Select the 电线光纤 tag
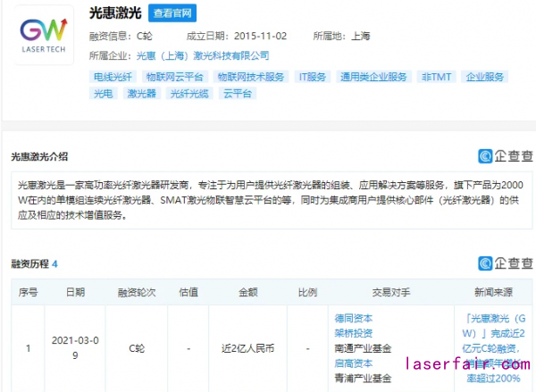 (111, 78)
